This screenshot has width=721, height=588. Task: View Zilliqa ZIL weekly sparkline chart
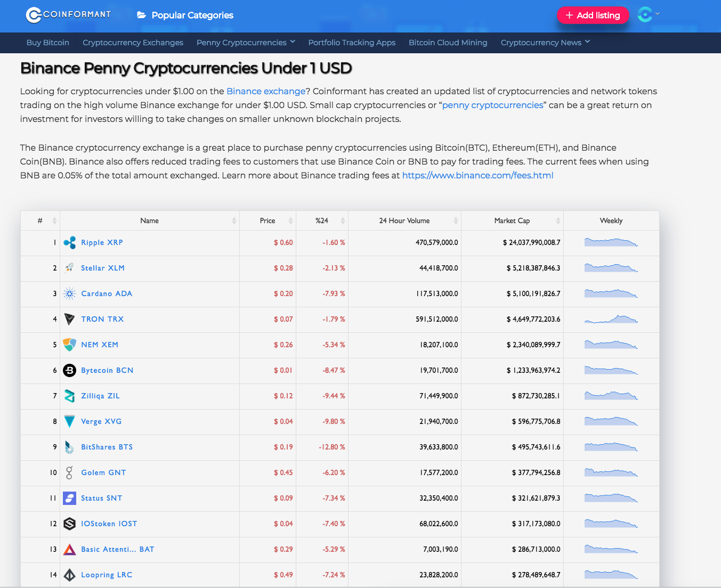click(x=611, y=396)
